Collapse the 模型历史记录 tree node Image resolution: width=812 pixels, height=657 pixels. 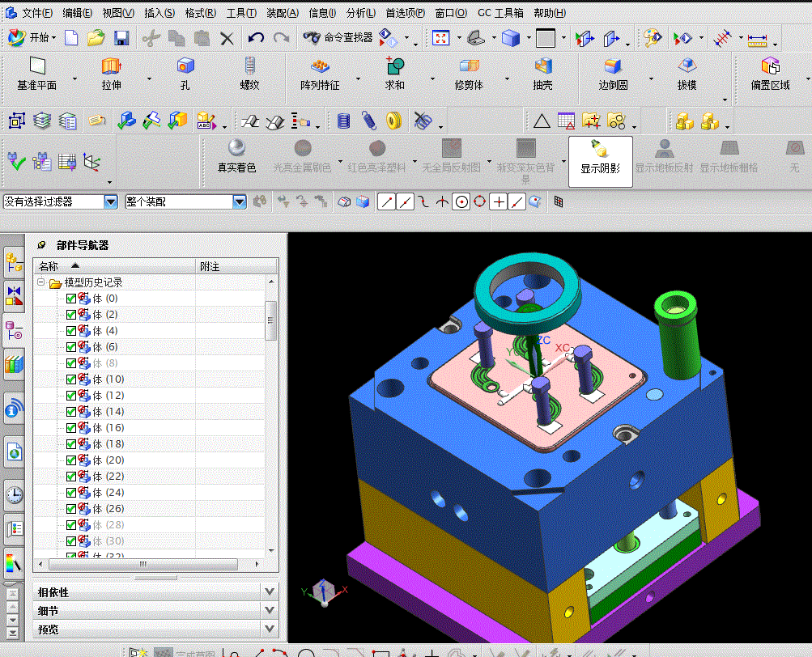(41, 282)
